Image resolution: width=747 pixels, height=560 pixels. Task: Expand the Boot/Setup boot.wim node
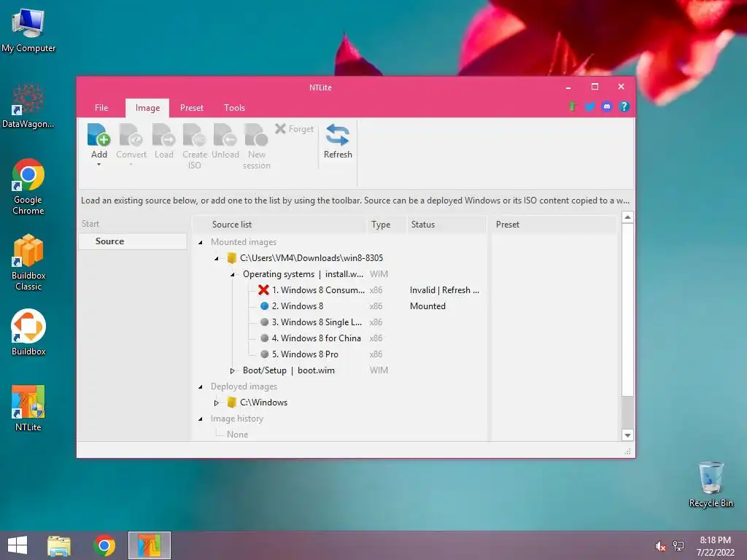click(x=232, y=370)
